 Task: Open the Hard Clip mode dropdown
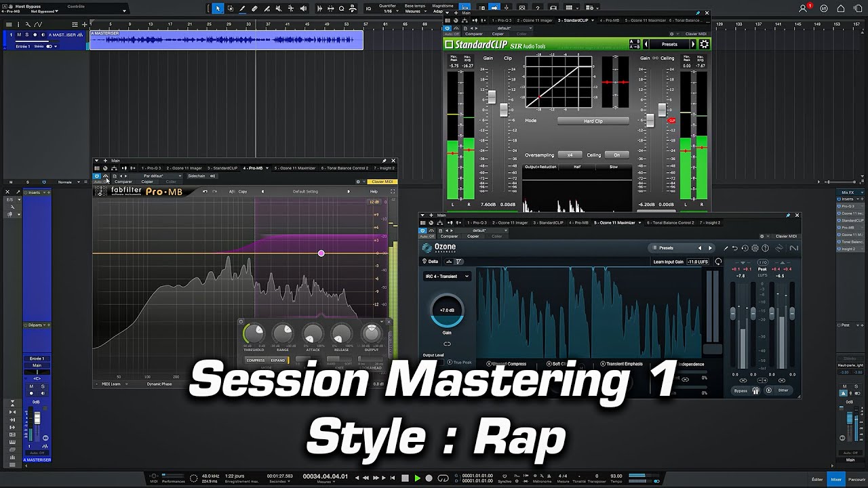(593, 121)
